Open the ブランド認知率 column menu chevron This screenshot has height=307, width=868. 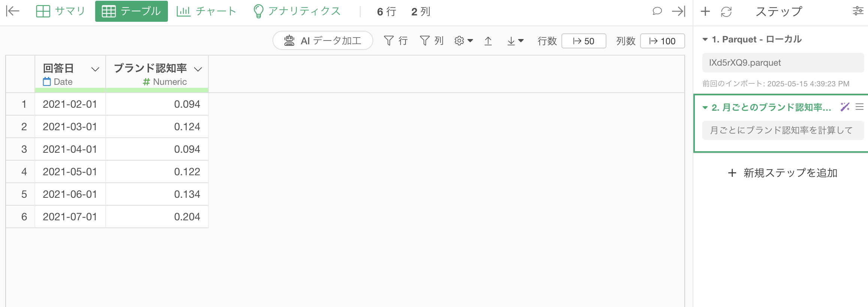[198, 69]
